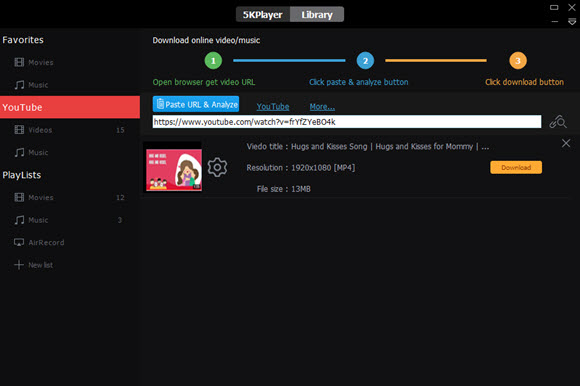Click the film icon beside Favorites Movies

(x=19, y=62)
